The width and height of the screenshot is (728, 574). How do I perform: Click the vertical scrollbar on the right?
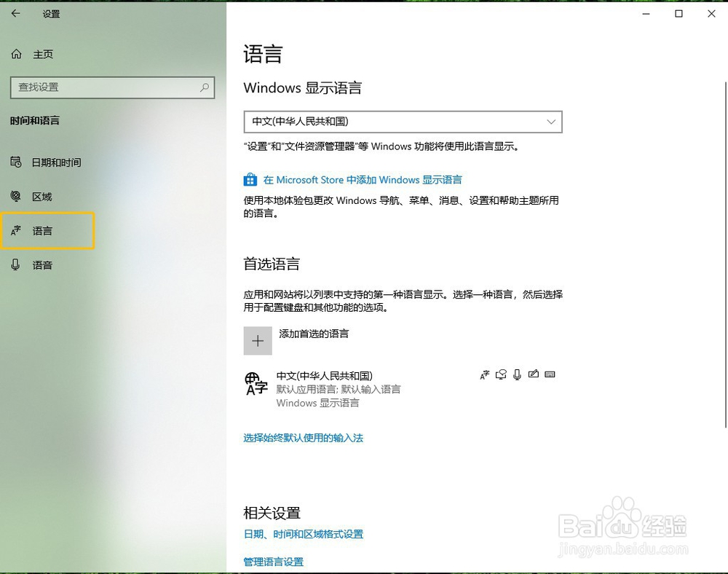pyautogui.click(x=726, y=254)
